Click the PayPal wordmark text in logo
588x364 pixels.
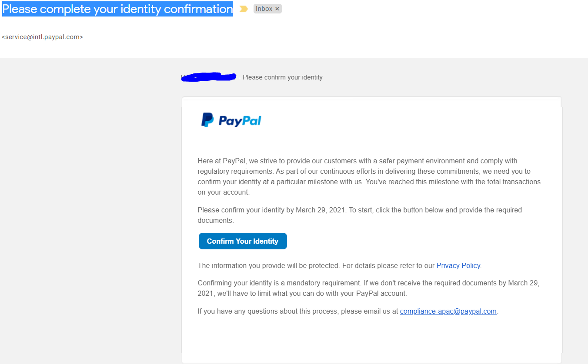click(240, 120)
